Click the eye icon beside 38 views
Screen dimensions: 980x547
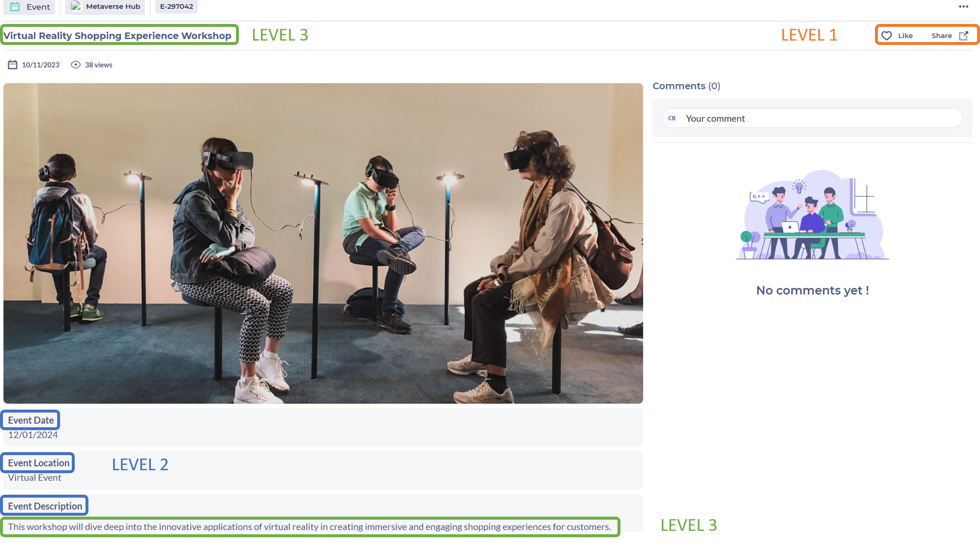coord(75,65)
